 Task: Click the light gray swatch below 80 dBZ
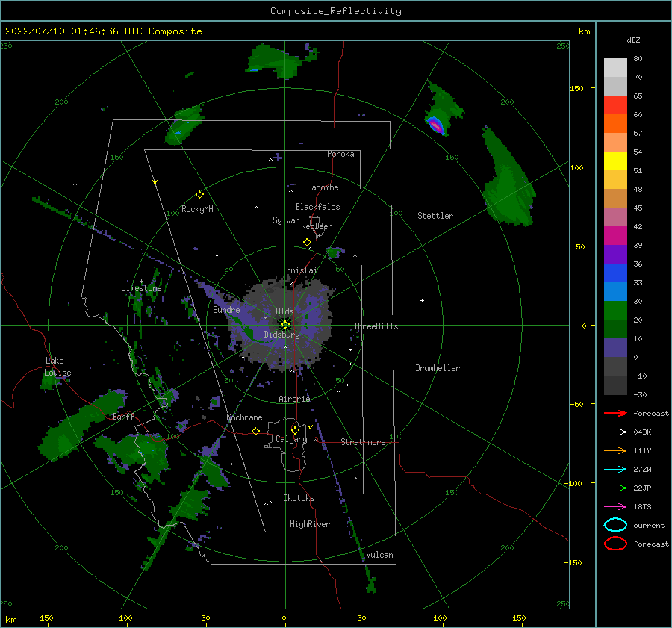(x=615, y=68)
